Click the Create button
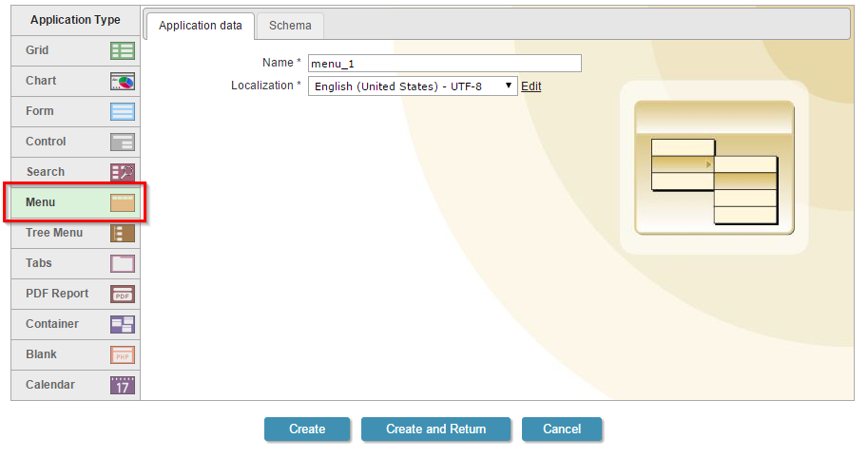Viewport: 868px width, 458px height. pyautogui.click(x=307, y=429)
